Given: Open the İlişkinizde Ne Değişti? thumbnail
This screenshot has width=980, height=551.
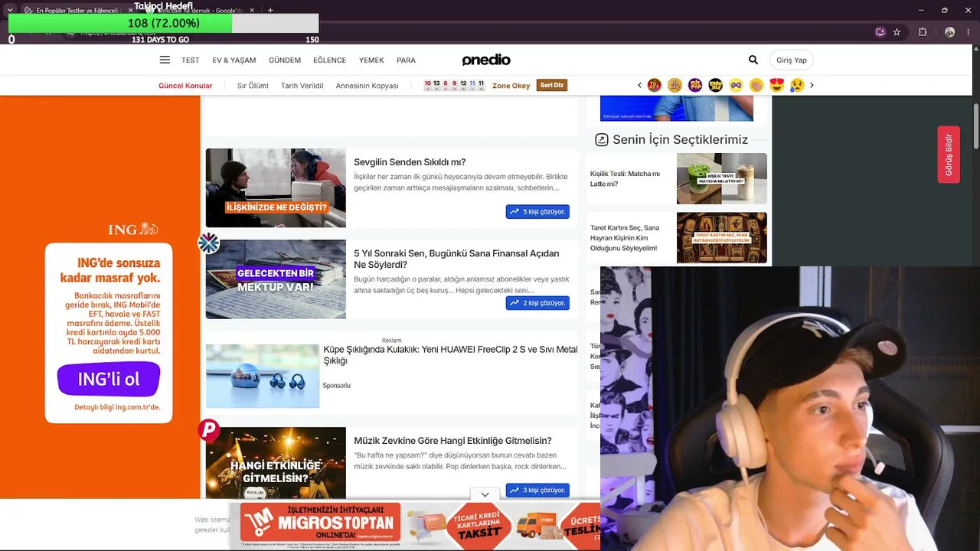Looking at the screenshot, I should click(276, 187).
